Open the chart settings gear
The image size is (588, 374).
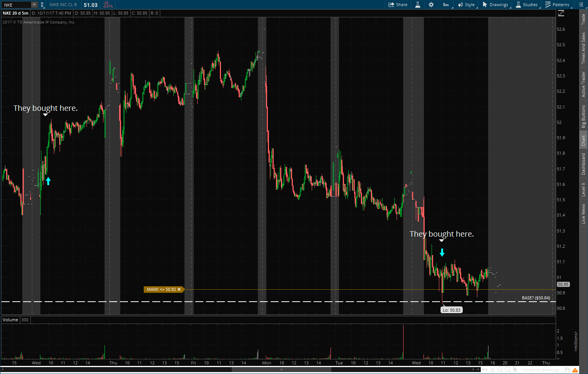pos(431,5)
